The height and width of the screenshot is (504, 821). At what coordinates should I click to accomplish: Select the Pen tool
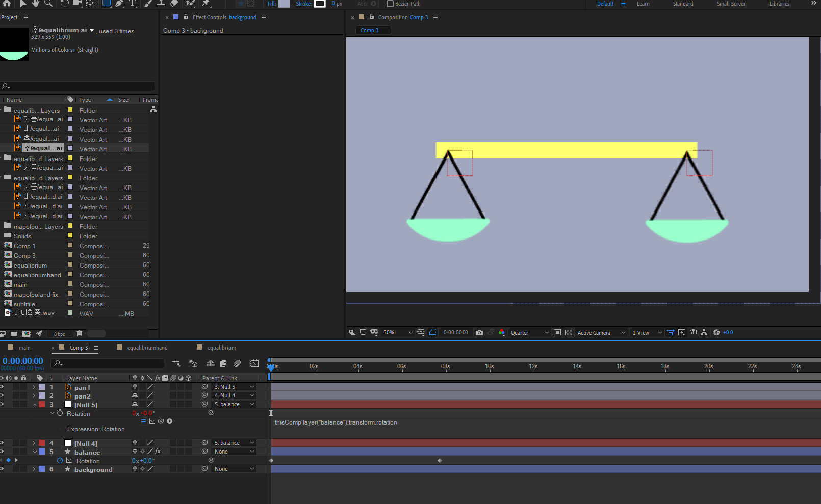(x=118, y=4)
